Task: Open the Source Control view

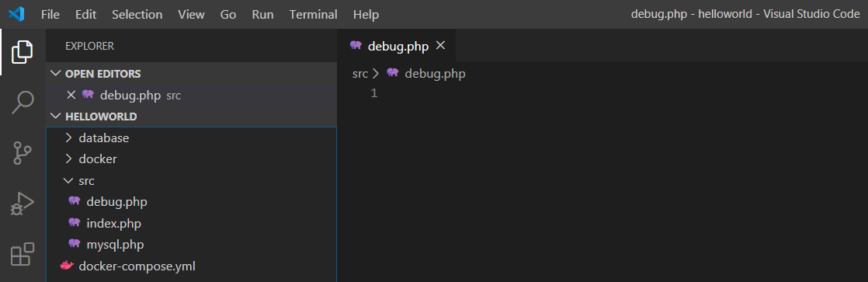Action: (23, 154)
